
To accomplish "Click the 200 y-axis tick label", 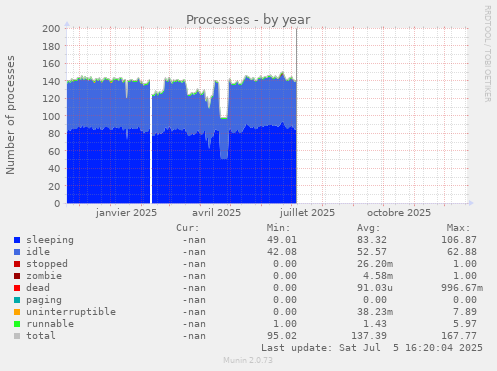I will pyautogui.click(x=51, y=28).
